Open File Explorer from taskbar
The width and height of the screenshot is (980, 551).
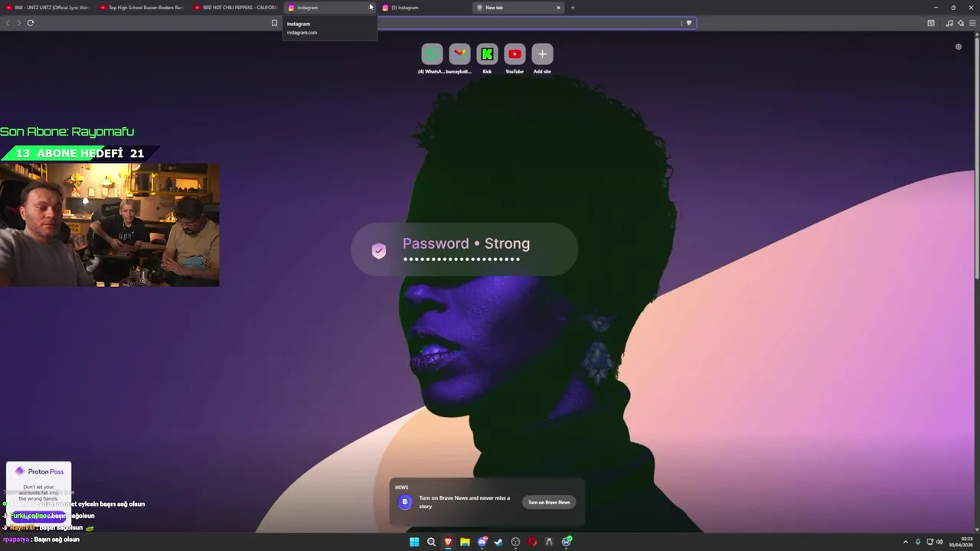pos(465,542)
